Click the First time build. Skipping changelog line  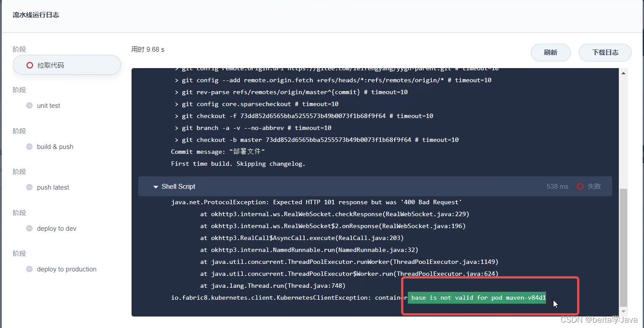tap(238, 164)
